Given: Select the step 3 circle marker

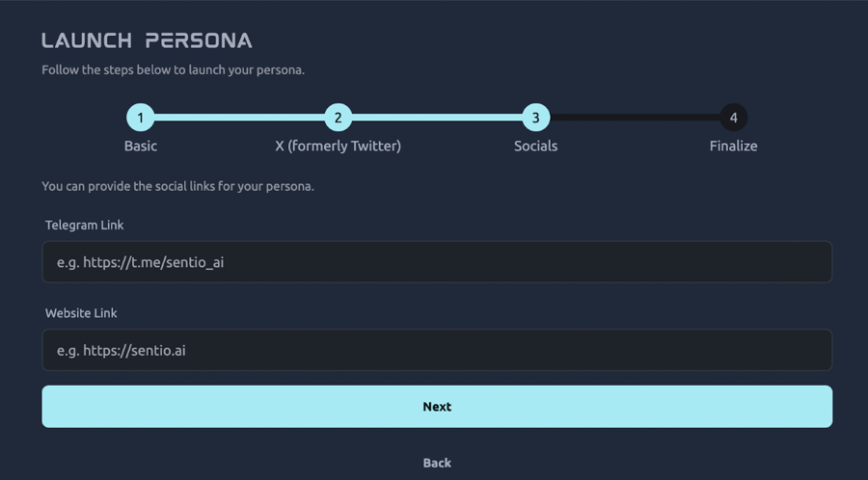Looking at the screenshot, I should (x=535, y=118).
